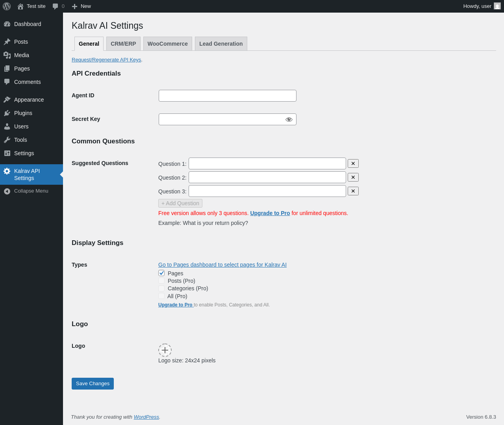This screenshot has width=504, height=425.
Task: Click the Save Changes button
Action: coord(93,384)
